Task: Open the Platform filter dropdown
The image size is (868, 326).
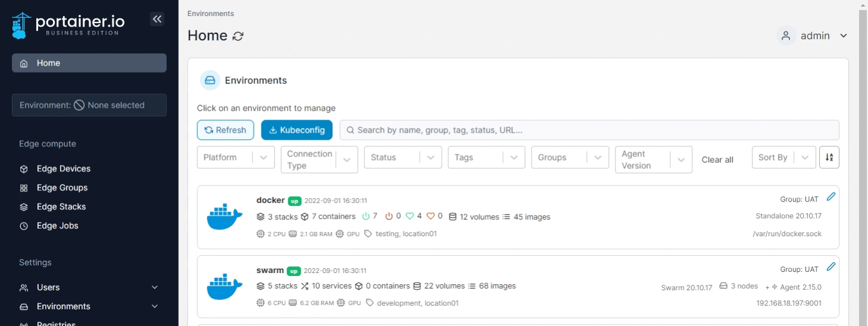Action: coord(236,158)
